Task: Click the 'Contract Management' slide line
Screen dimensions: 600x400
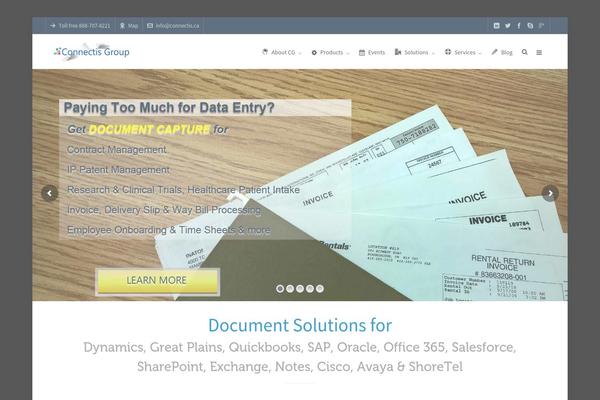Action: (x=117, y=150)
